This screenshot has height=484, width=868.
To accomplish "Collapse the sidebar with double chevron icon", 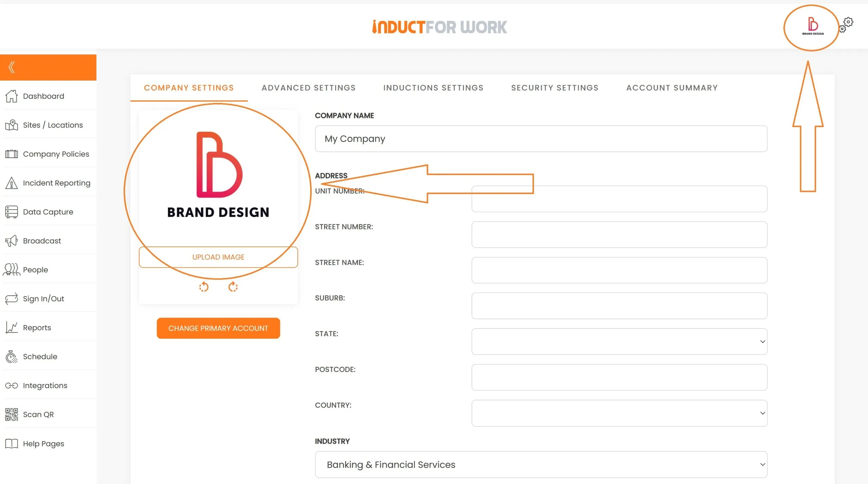I will [12, 67].
